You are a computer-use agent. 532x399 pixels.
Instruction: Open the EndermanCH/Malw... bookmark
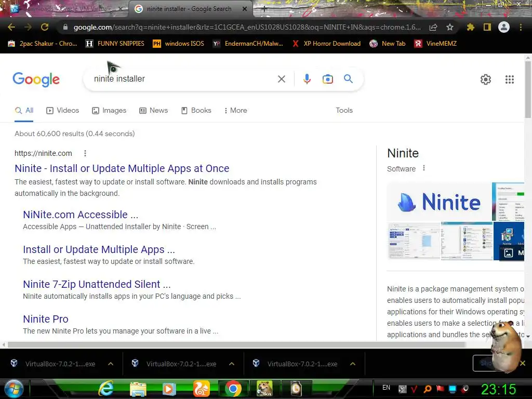[248, 44]
